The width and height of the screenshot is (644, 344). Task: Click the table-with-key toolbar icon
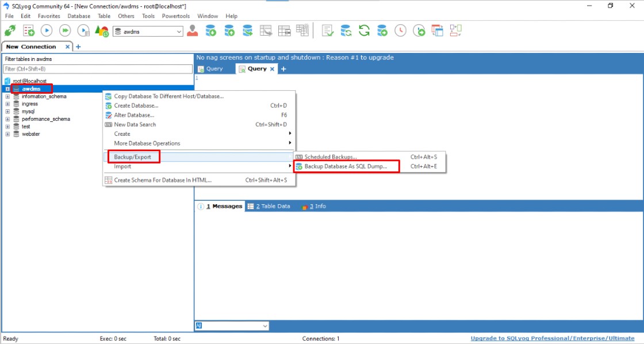pyautogui.click(x=284, y=31)
